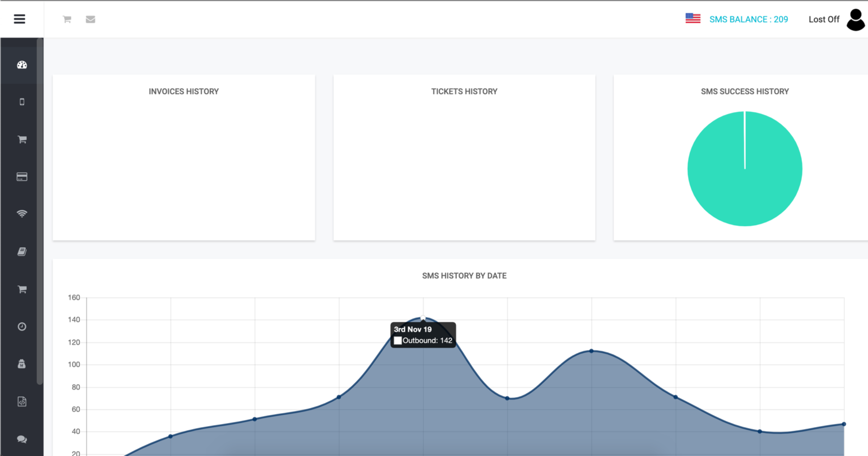Click the Lost Off user name
The height and width of the screenshot is (456, 868).
(824, 20)
